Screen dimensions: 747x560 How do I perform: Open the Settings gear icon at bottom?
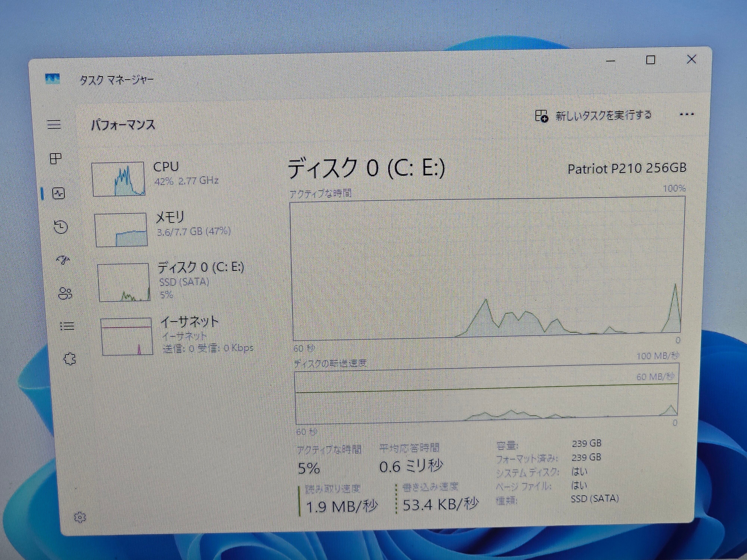80,517
